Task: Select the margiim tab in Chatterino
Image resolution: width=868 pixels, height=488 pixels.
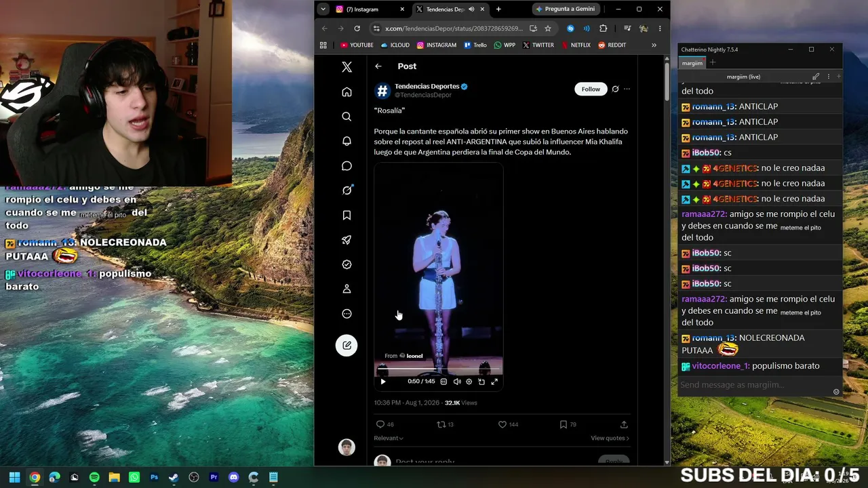Action: [x=692, y=63]
